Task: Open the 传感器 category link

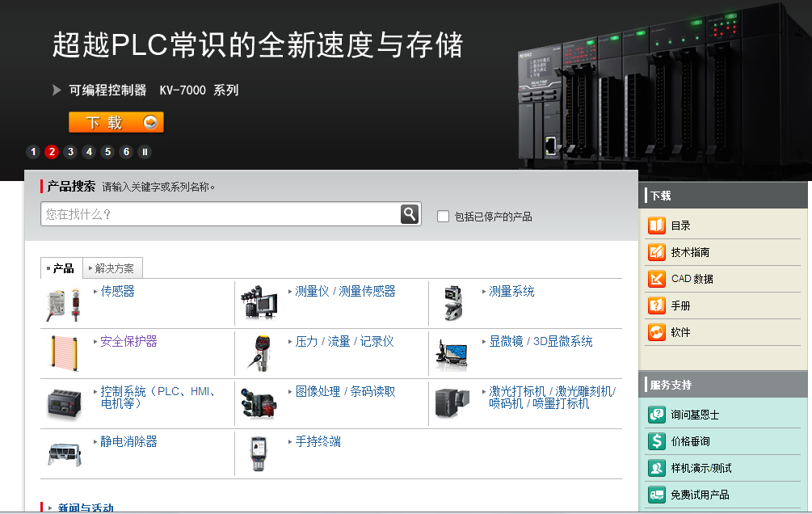Action: (x=117, y=291)
